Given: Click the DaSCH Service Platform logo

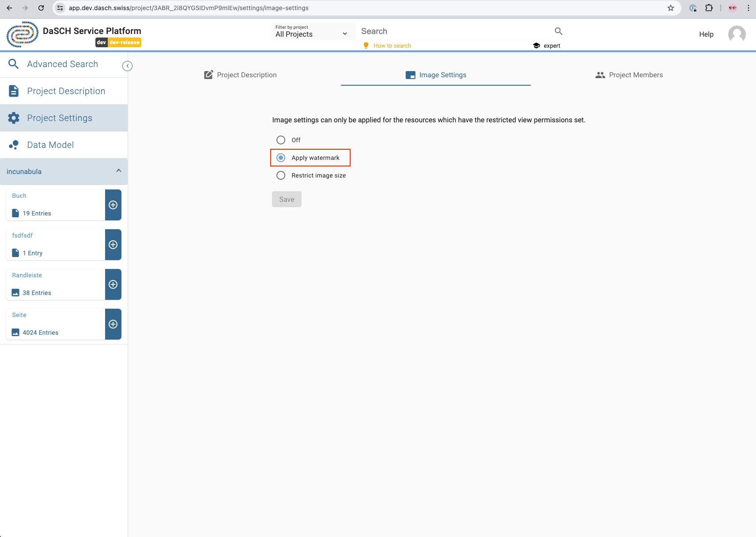Looking at the screenshot, I should click(x=23, y=34).
